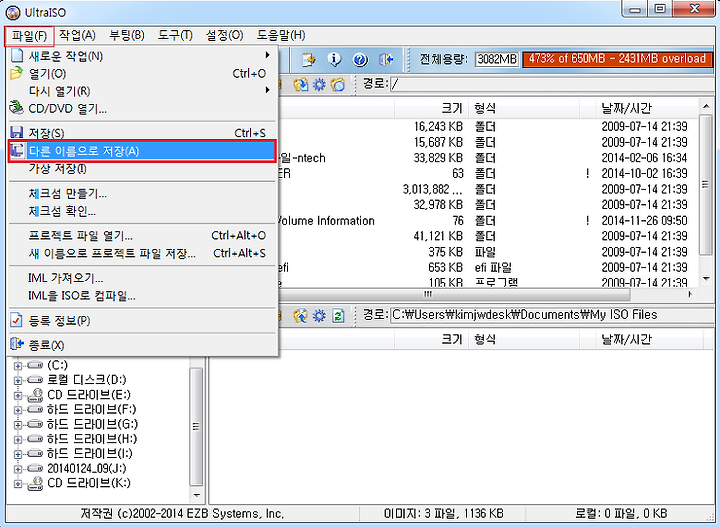Screen dimensions: 720x527
Task: Click the checkmark icon beside 등록 정보(P)
Action: tap(17, 320)
